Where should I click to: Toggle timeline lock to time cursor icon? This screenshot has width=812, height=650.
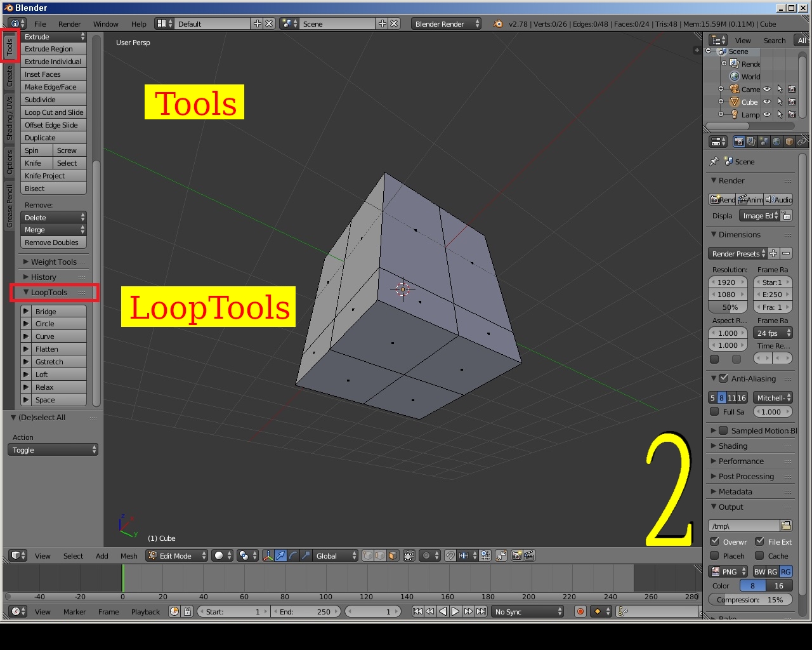click(187, 611)
